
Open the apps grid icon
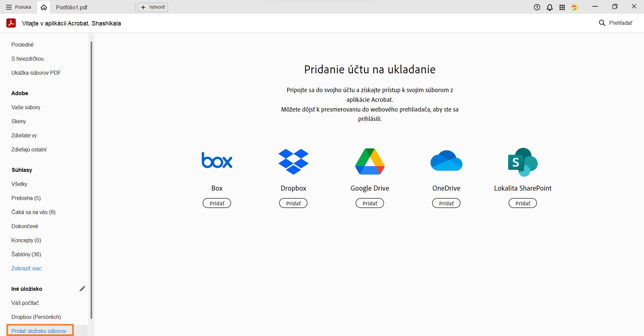click(562, 7)
